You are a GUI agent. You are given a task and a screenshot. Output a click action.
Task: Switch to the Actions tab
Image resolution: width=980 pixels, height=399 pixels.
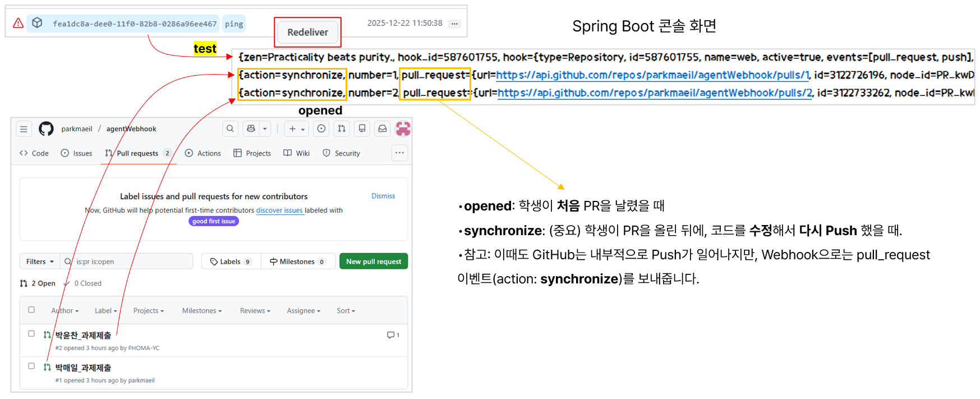point(203,153)
